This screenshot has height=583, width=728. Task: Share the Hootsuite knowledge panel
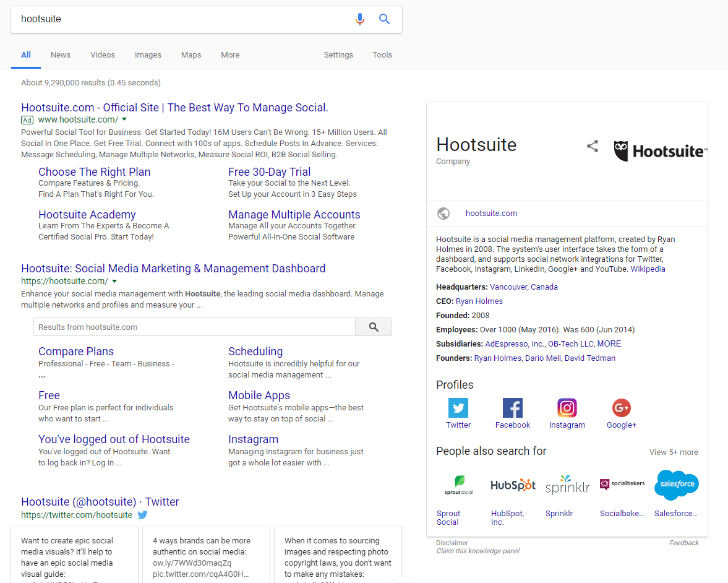click(593, 146)
